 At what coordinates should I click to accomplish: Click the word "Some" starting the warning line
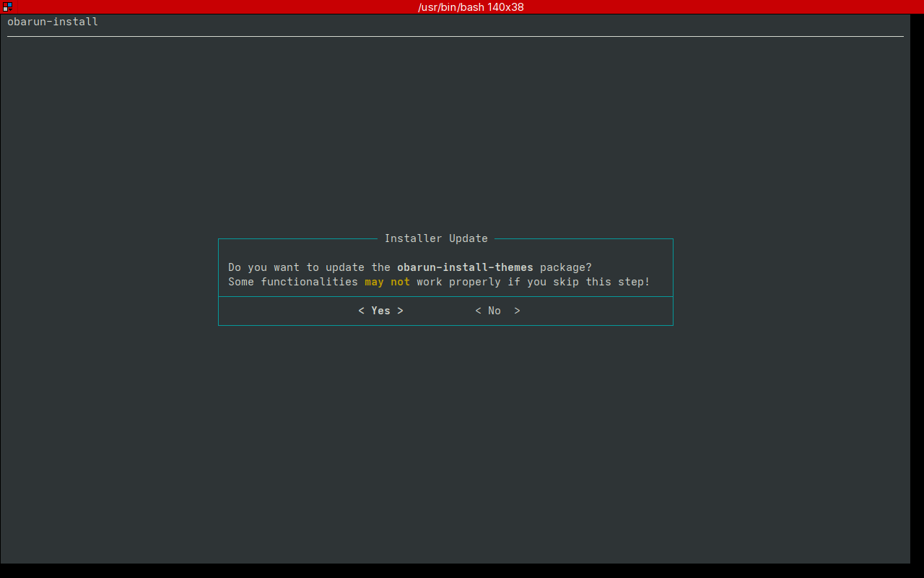coord(241,282)
